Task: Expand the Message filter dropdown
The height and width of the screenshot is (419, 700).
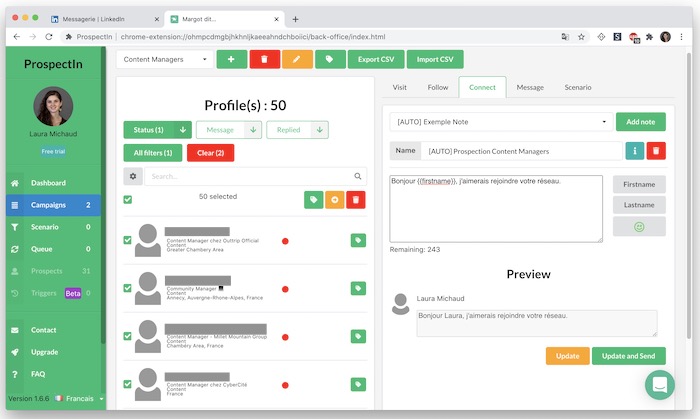Action: pyautogui.click(x=253, y=130)
